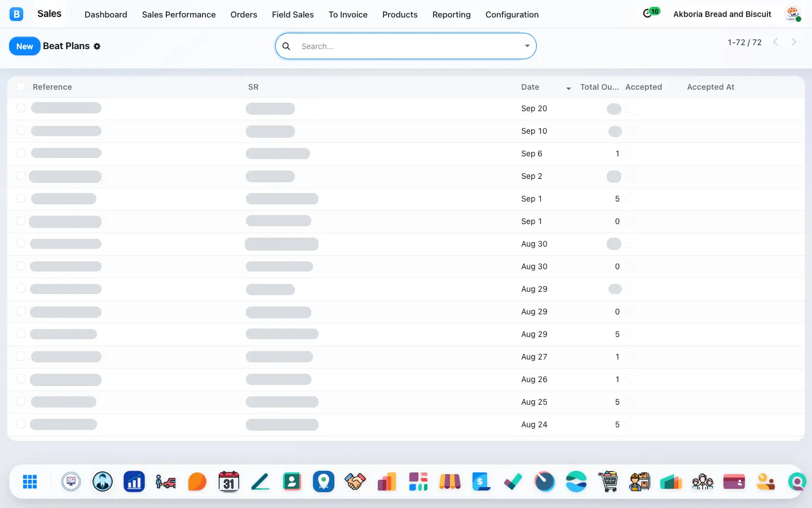
Task: Launch the warehouse worker inventory icon
Action: (639, 481)
